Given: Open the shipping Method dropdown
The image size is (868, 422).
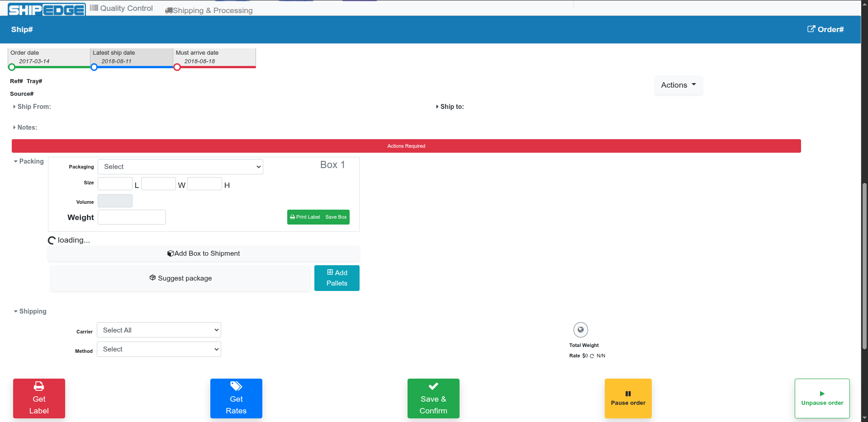Looking at the screenshot, I should [159, 349].
